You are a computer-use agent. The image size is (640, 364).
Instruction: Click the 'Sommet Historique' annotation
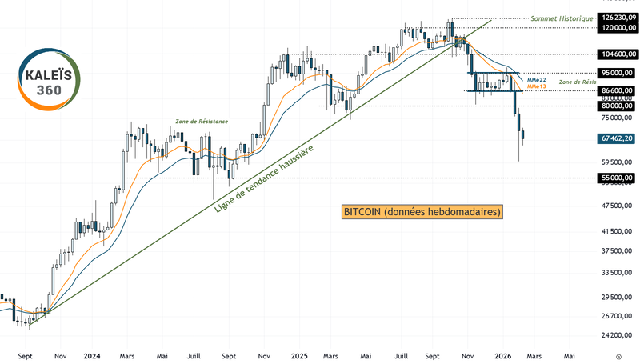pyautogui.click(x=562, y=18)
